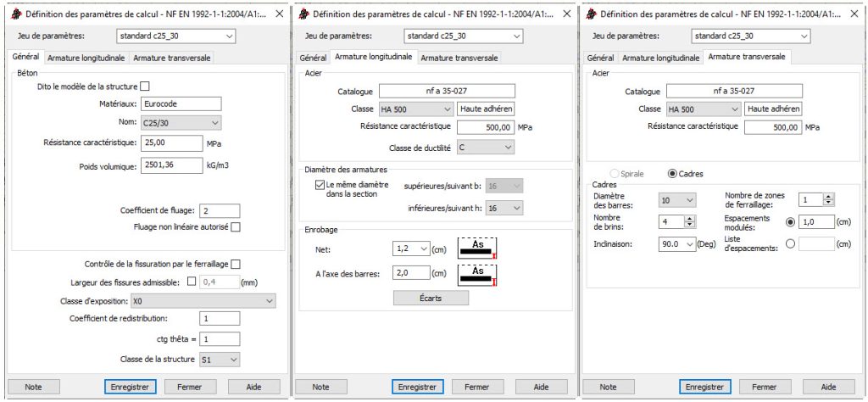Click the app icon in the middle dialog title bar
The height and width of the screenshot is (402, 868).
click(x=303, y=14)
